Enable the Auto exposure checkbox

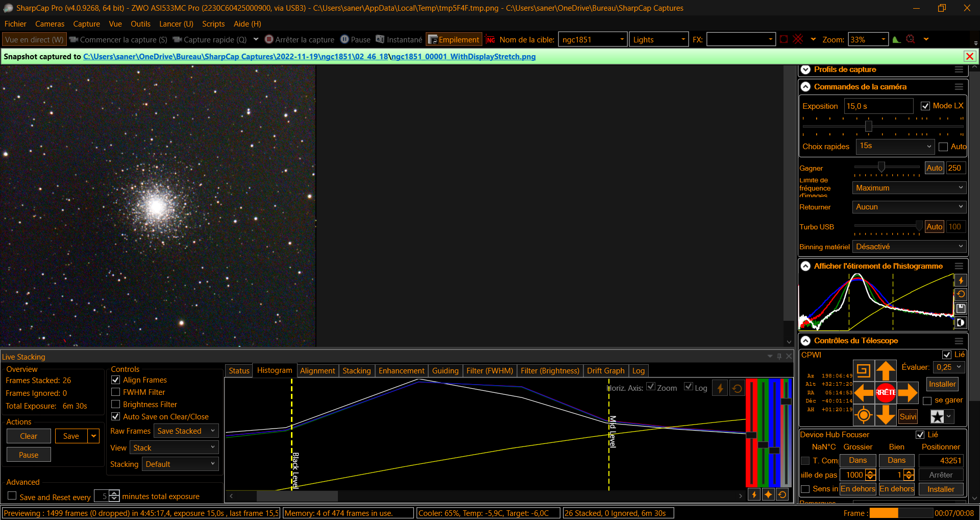coord(943,147)
